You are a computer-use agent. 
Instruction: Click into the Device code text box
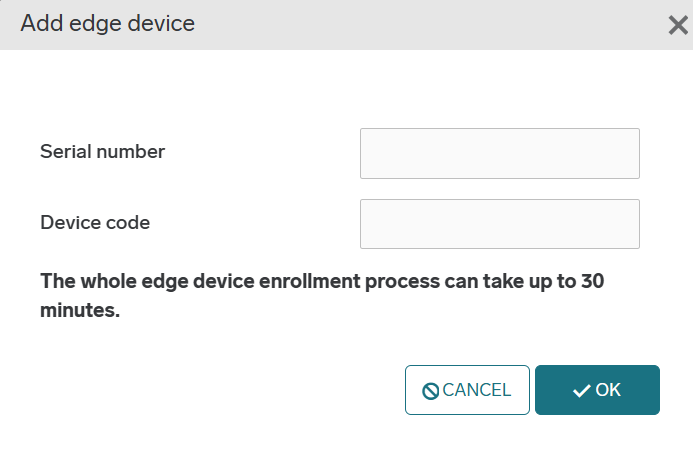499,224
